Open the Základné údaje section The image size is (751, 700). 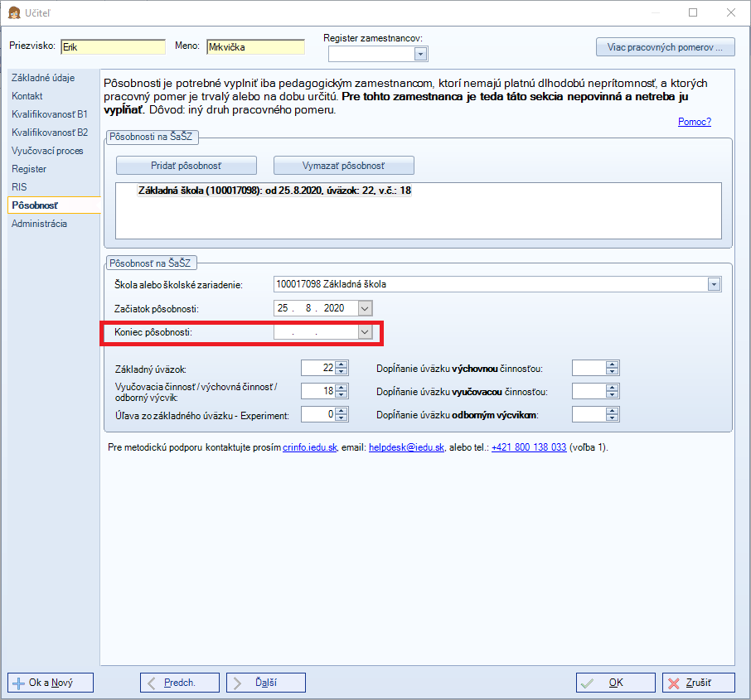(43, 78)
